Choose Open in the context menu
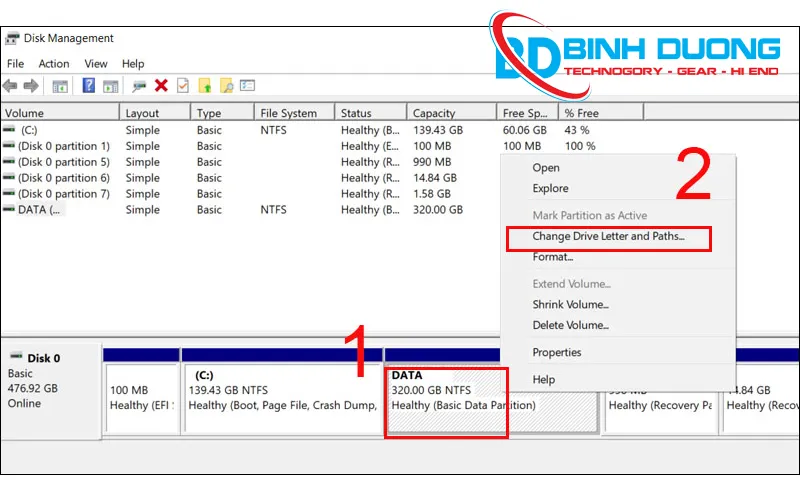Viewport: 800px width, 500px height. [546, 168]
